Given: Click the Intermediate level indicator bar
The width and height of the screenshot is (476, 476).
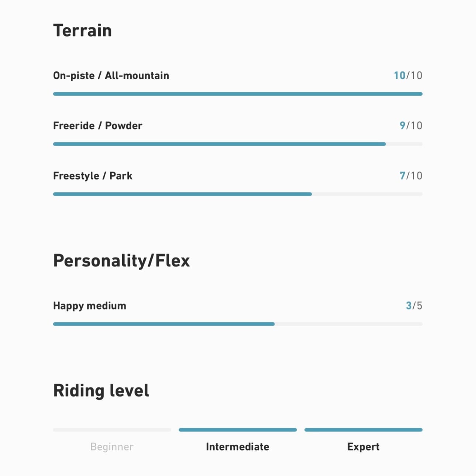Looking at the screenshot, I should click(x=238, y=430).
